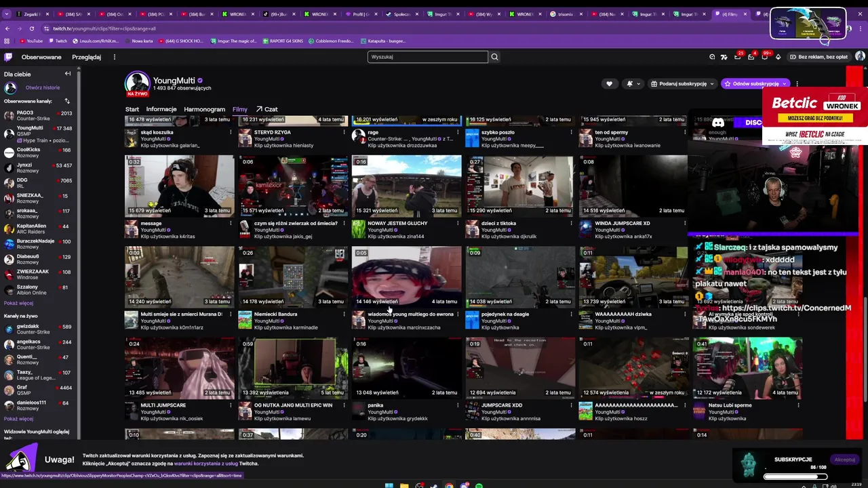Open the Bits purchase icon

778,57
